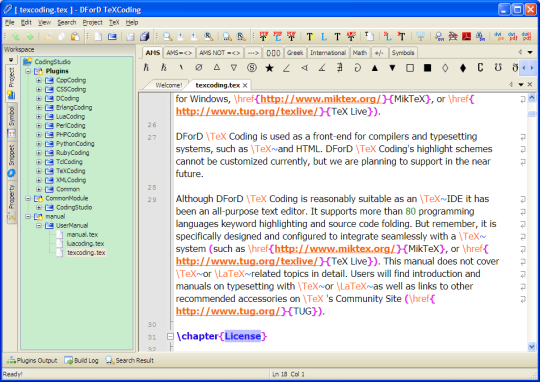The image size is (540, 382).
Task: Click the http://www.tug.org/ link
Action: click(228, 311)
